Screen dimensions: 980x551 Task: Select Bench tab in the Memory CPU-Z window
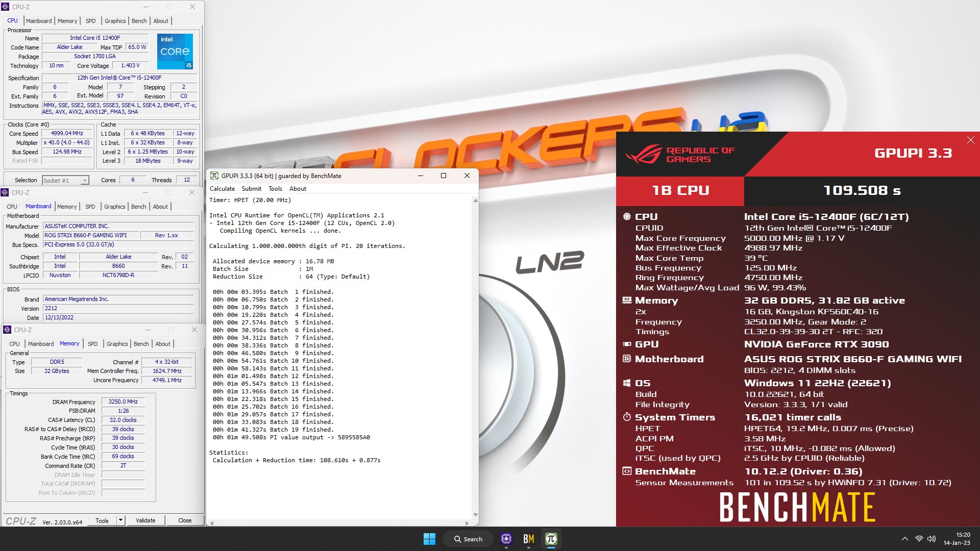pos(141,344)
